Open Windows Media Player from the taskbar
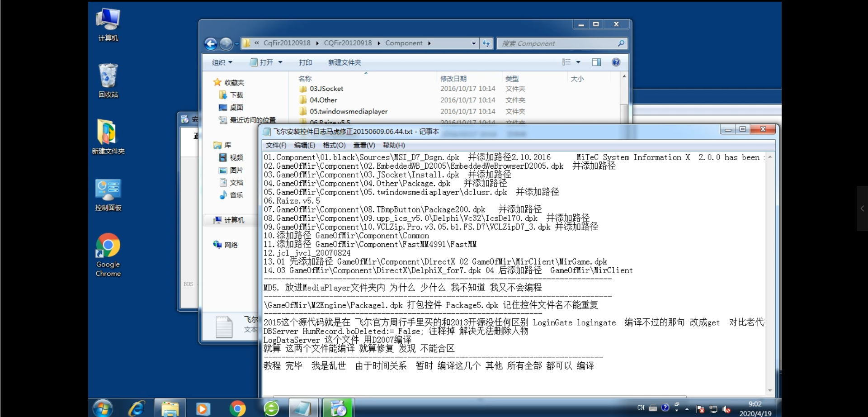 pyautogui.click(x=203, y=408)
